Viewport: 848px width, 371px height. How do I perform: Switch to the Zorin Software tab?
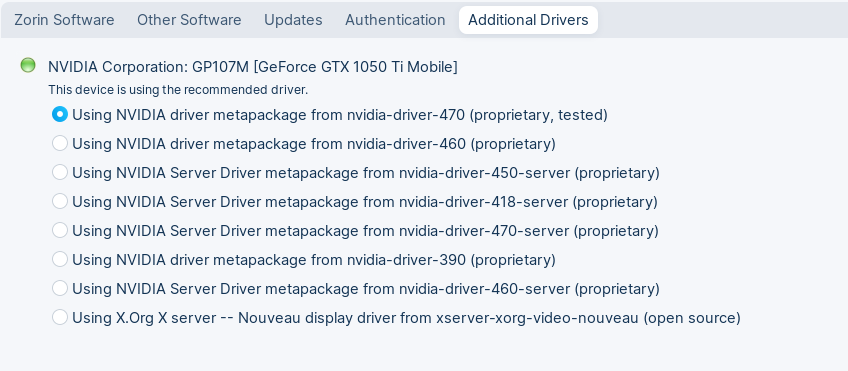pyautogui.click(x=64, y=20)
